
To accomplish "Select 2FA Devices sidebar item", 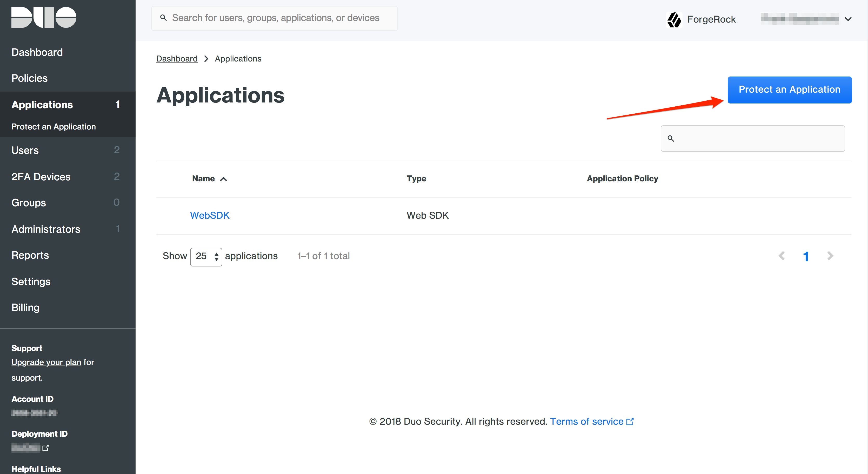I will pos(41,177).
